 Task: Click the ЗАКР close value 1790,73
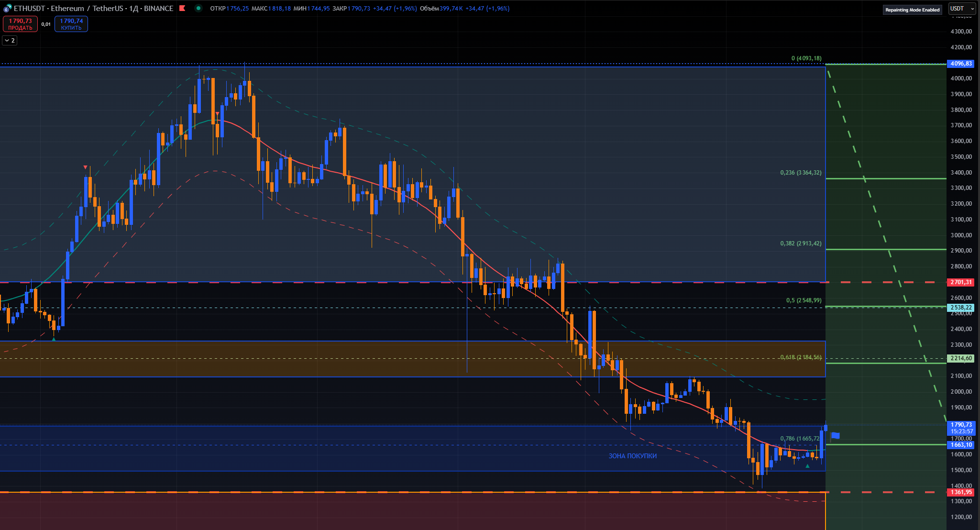click(359, 9)
